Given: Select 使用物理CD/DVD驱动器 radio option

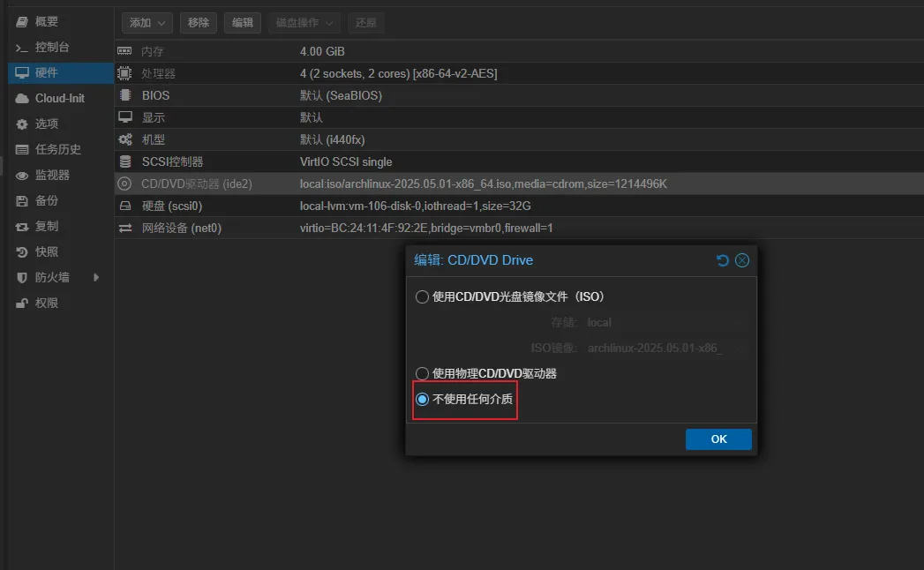Looking at the screenshot, I should coord(423,373).
